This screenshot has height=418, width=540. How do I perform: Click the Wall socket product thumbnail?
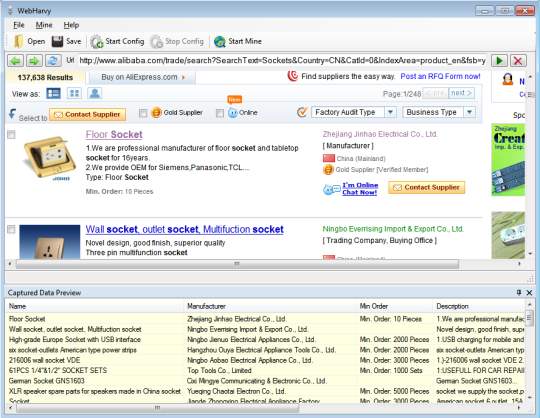point(50,242)
